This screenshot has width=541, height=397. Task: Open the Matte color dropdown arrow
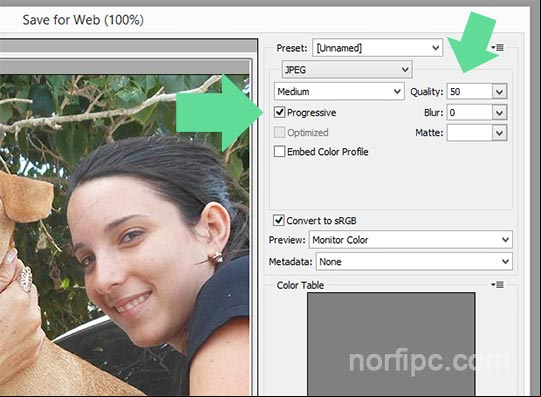[x=500, y=133]
